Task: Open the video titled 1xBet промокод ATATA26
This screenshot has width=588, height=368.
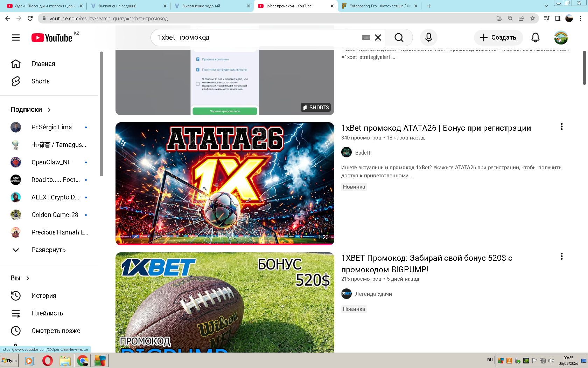Action: [x=436, y=128]
